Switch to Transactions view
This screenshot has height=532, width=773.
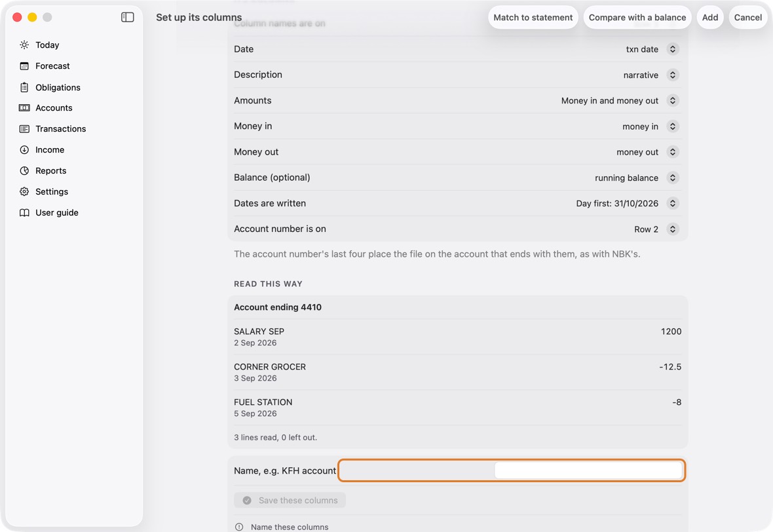[61, 128]
